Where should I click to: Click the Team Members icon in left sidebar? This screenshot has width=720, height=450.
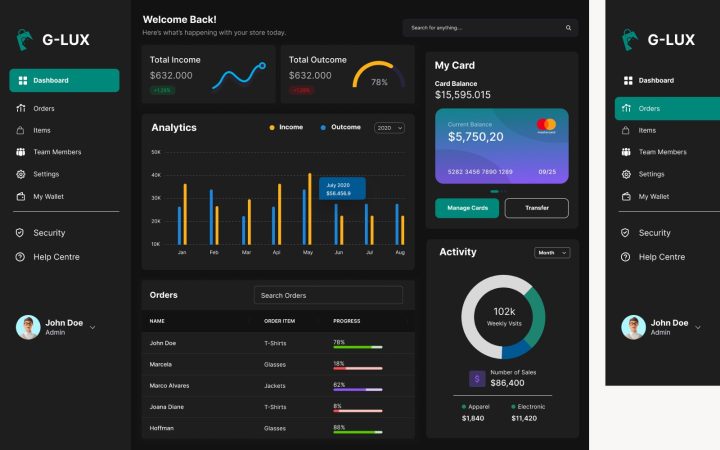coord(21,152)
